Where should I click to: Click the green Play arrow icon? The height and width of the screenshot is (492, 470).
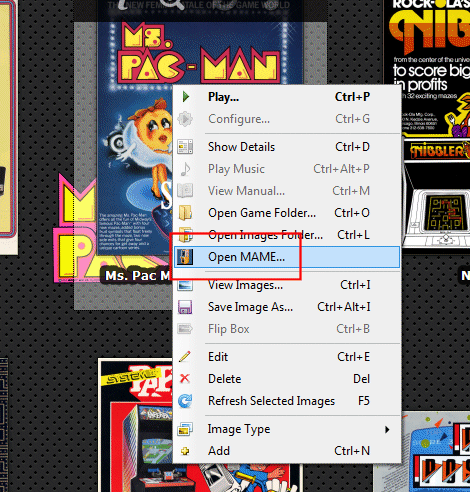186,97
